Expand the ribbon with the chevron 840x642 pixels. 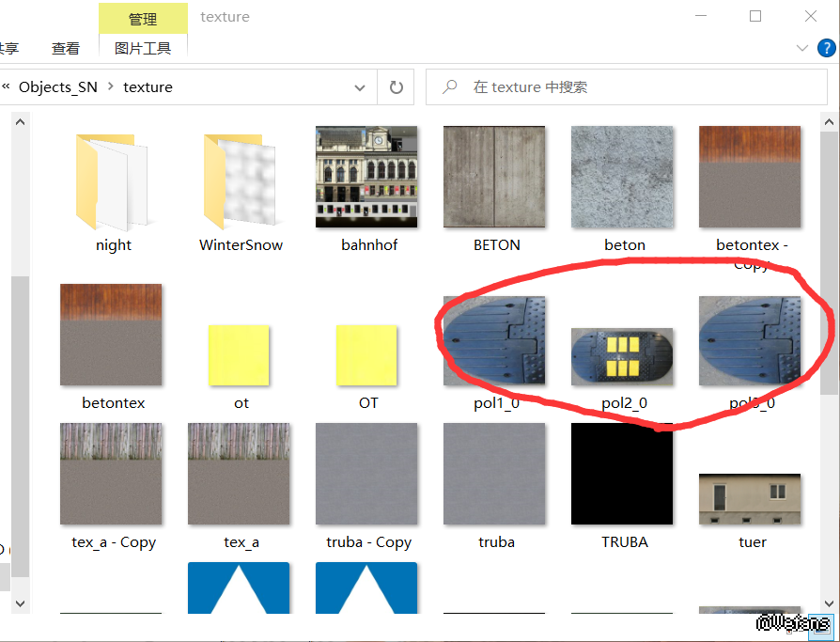[x=802, y=48]
